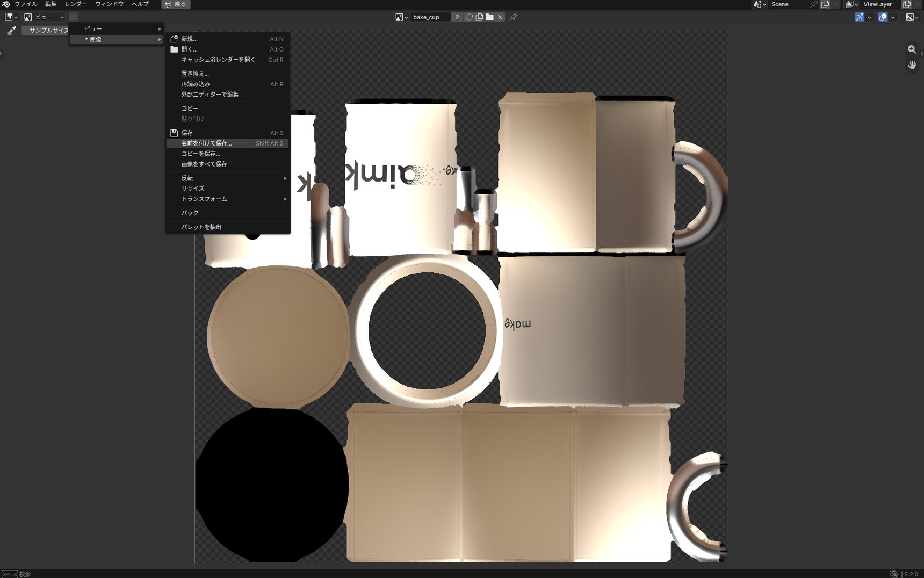
Task: Open display channels dropdown
Action: click(912, 17)
